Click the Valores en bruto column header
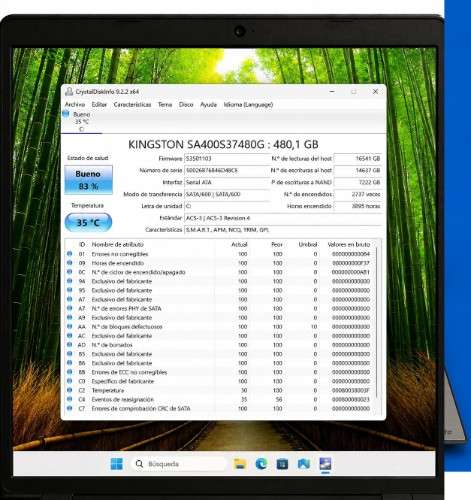 click(349, 245)
